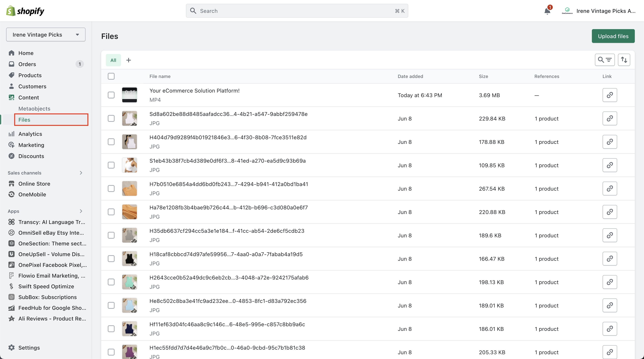Image resolution: width=644 pixels, height=359 pixels.
Task: Toggle checkbox for first JPG file
Action: pyautogui.click(x=111, y=118)
